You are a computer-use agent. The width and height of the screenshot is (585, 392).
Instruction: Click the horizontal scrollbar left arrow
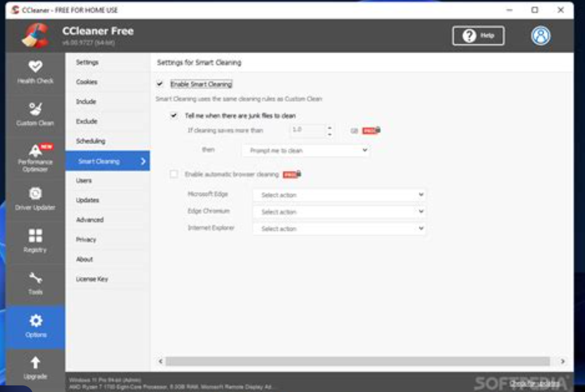point(160,361)
